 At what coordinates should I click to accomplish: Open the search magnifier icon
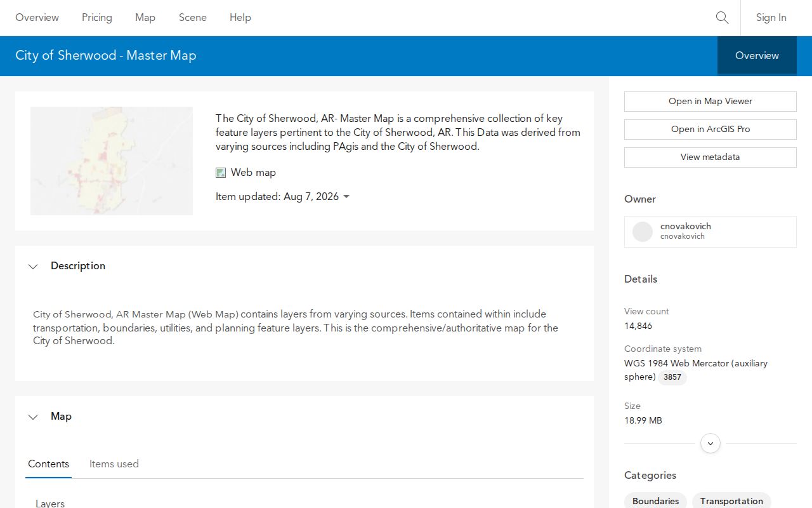(x=722, y=18)
